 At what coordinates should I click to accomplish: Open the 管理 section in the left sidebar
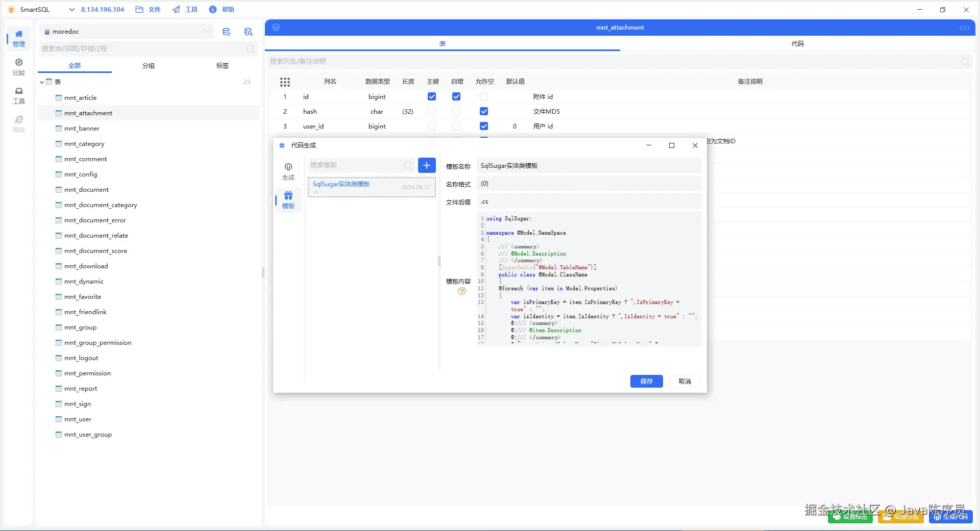19,38
